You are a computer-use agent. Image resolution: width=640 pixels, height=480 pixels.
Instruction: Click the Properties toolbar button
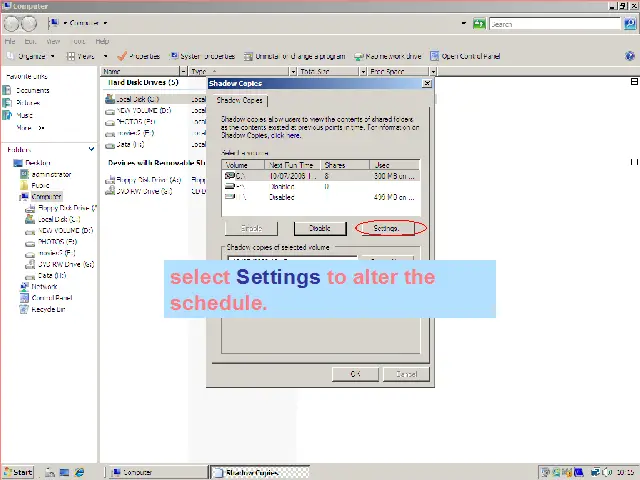pos(139,56)
